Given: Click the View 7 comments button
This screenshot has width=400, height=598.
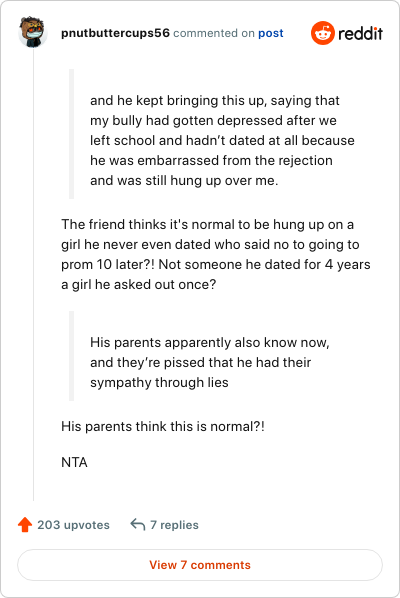Looking at the screenshot, I should (x=200, y=565).
